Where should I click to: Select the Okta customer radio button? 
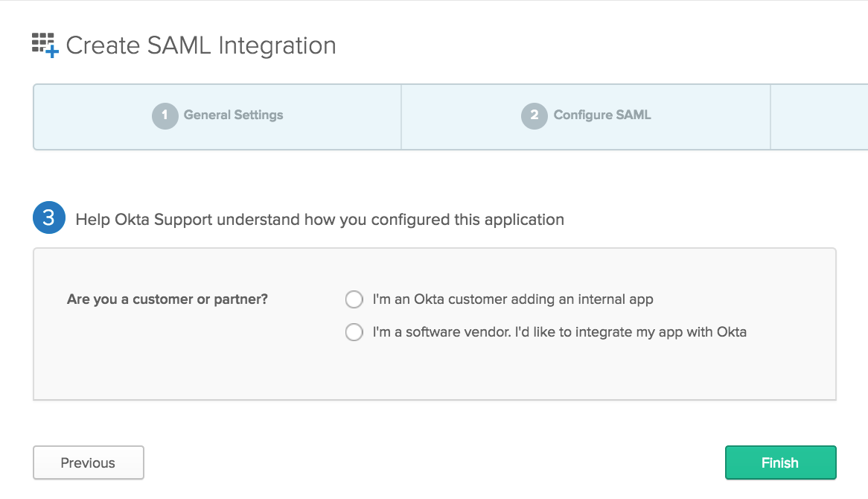354,299
